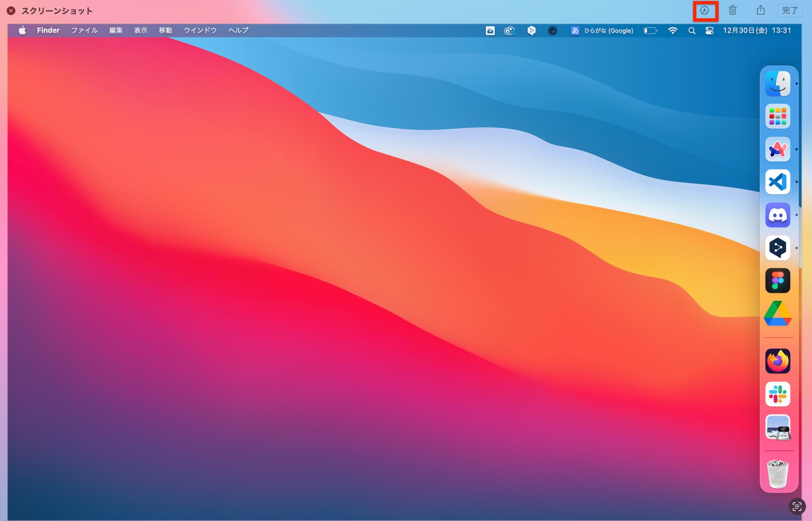
Task: Expand the ひらがな (Google) input source menu
Action: point(602,31)
